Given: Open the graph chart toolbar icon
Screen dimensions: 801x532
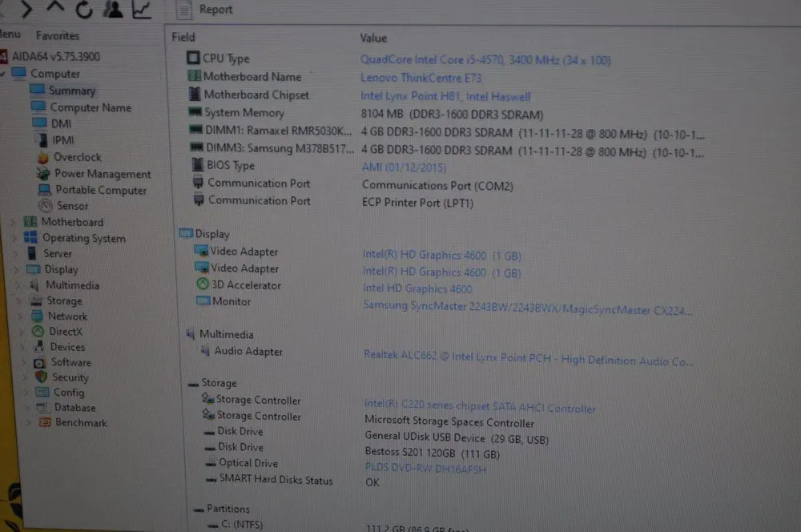Looking at the screenshot, I should tap(142, 9).
